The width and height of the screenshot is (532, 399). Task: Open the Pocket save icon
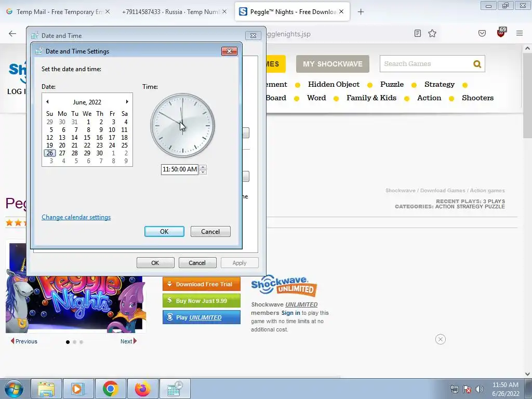pyautogui.click(x=482, y=33)
